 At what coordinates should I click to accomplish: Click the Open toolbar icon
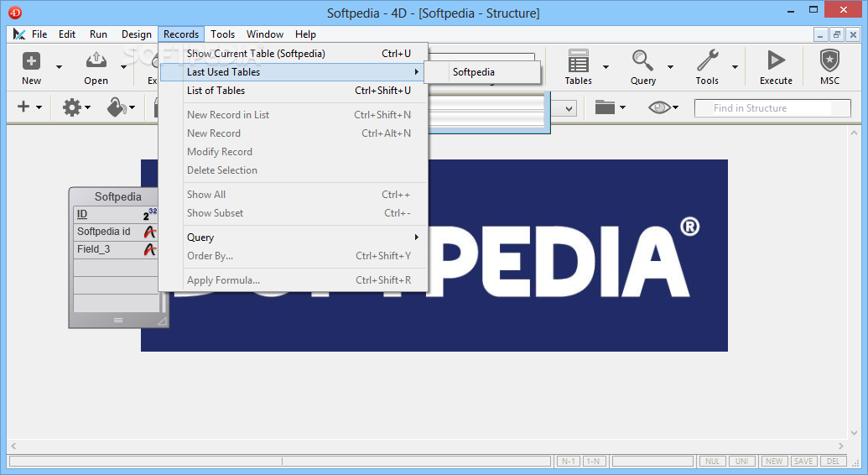[96, 60]
